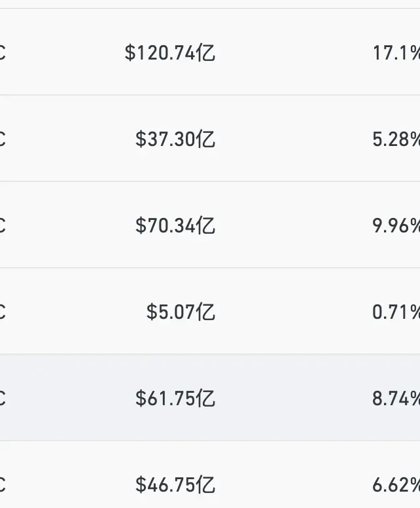Screen dimensions: 420x508
Task: Click the $70.34亿 amount cell
Action: (175, 225)
